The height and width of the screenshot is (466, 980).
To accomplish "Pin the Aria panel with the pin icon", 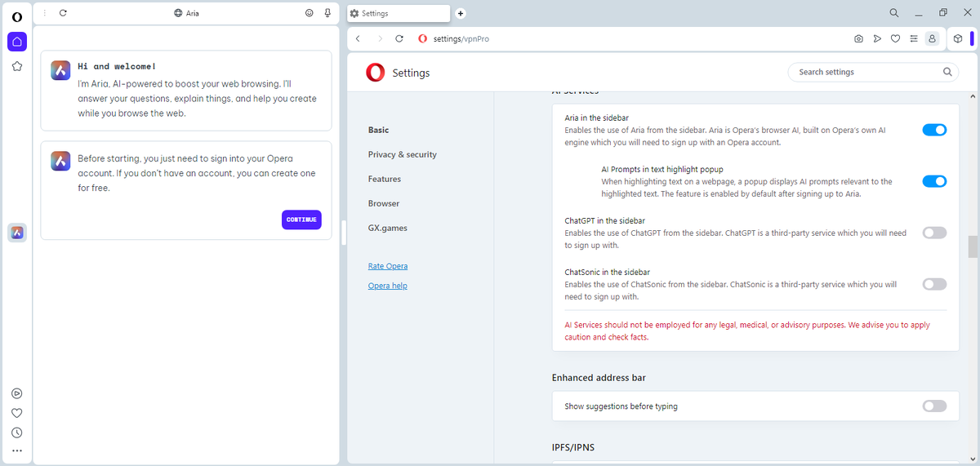I will click(327, 13).
